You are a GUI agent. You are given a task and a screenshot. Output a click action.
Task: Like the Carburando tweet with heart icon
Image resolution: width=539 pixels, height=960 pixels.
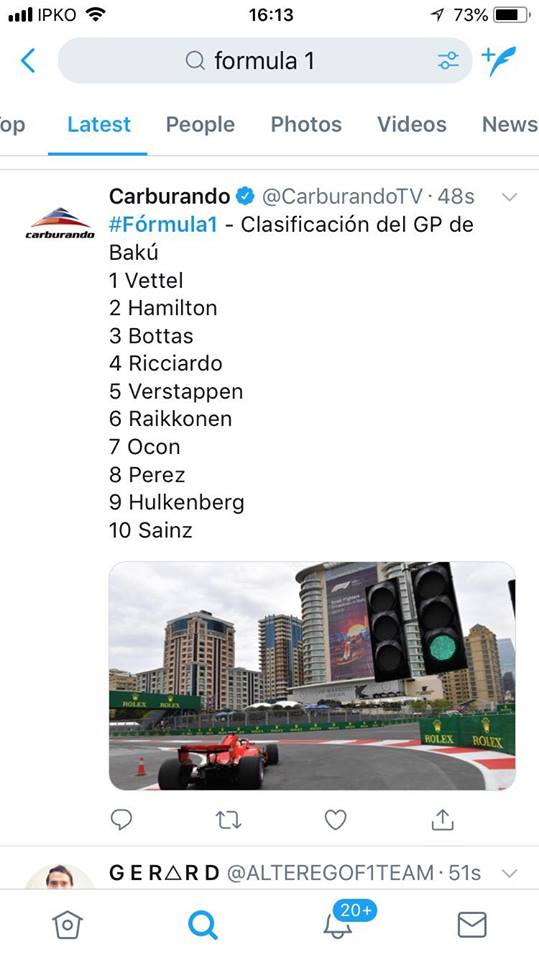coord(335,820)
